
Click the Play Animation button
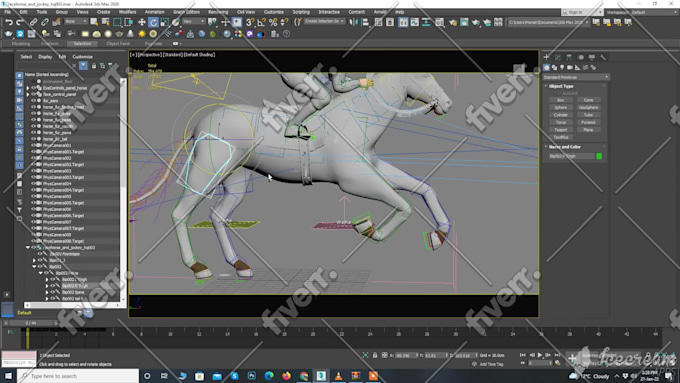(x=540, y=355)
